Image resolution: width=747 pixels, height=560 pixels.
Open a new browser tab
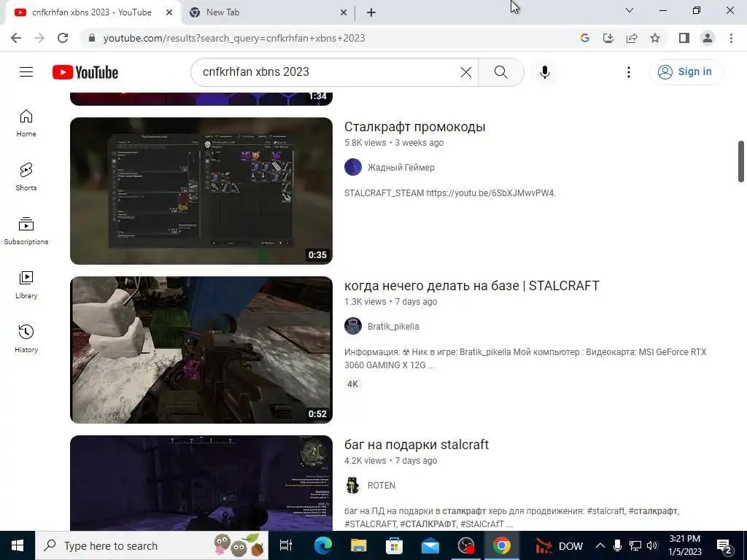[x=371, y=12]
